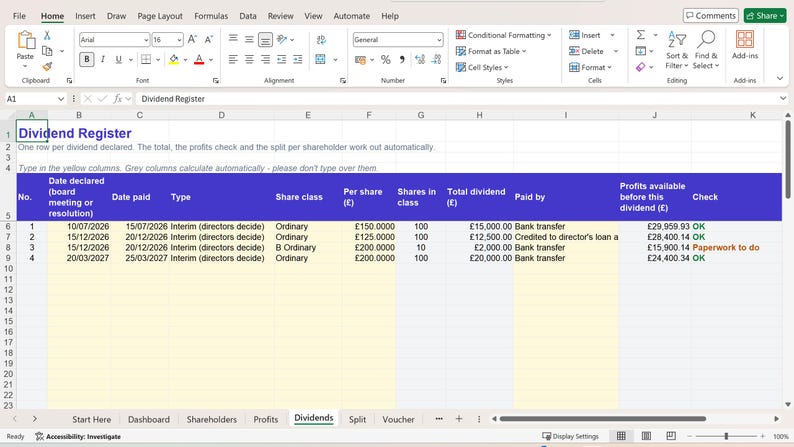Switch to the Shareholders sheet tab
The width and height of the screenshot is (794, 447).
pyautogui.click(x=212, y=419)
